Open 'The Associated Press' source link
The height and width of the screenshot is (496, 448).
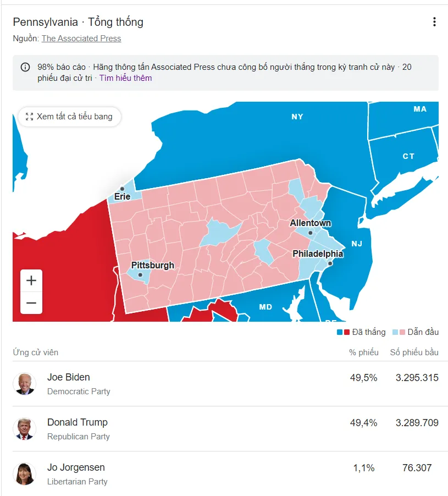click(81, 38)
